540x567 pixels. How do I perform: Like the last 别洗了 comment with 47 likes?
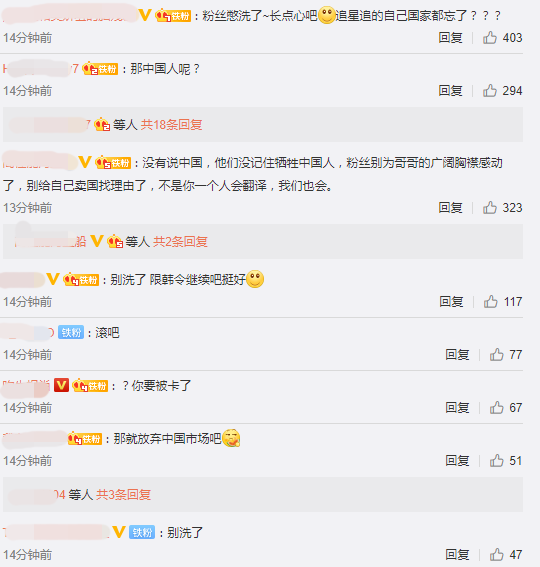point(497,554)
